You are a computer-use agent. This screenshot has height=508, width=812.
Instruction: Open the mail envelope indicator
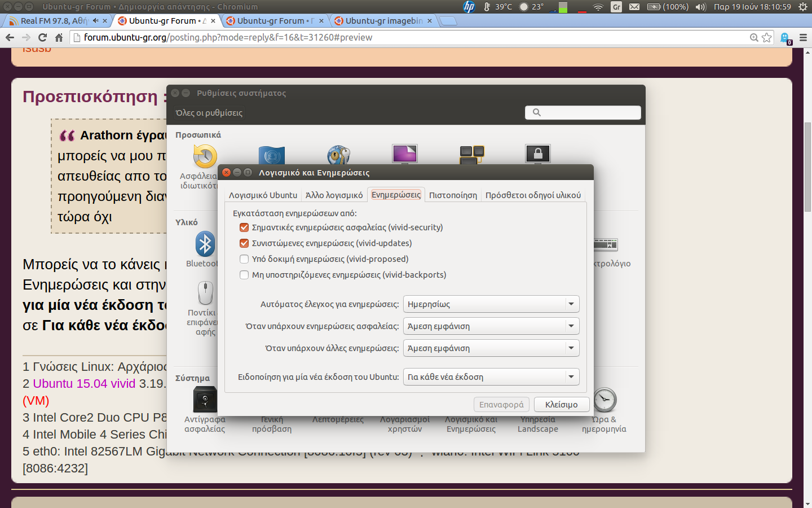click(634, 7)
